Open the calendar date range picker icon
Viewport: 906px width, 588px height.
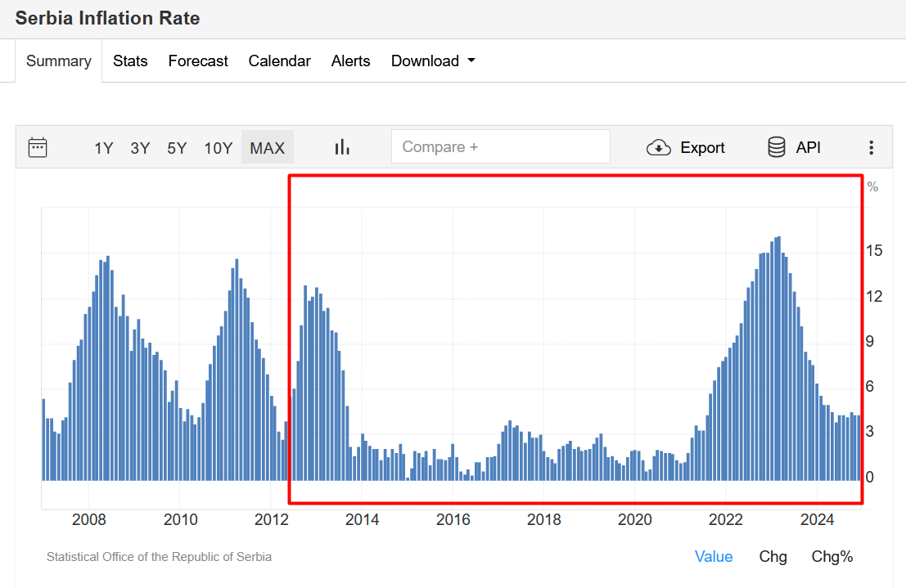[38, 147]
